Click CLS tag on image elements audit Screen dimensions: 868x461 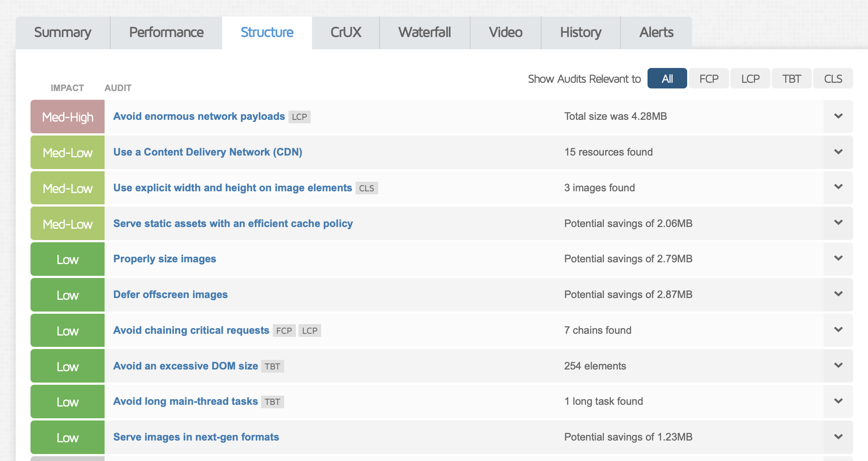pos(366,188)
